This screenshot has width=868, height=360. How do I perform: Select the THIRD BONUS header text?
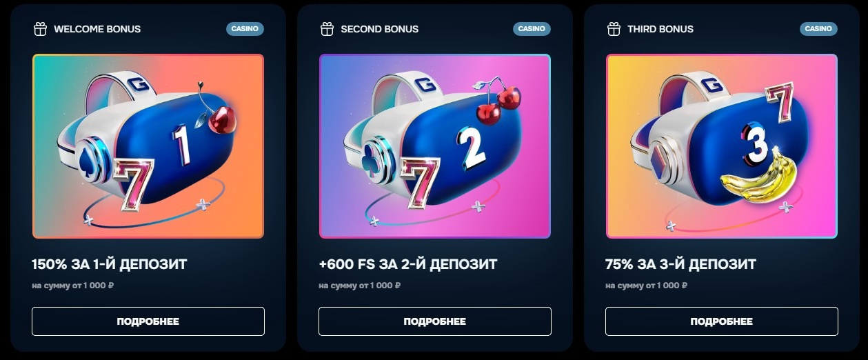(x=660, y=29)
